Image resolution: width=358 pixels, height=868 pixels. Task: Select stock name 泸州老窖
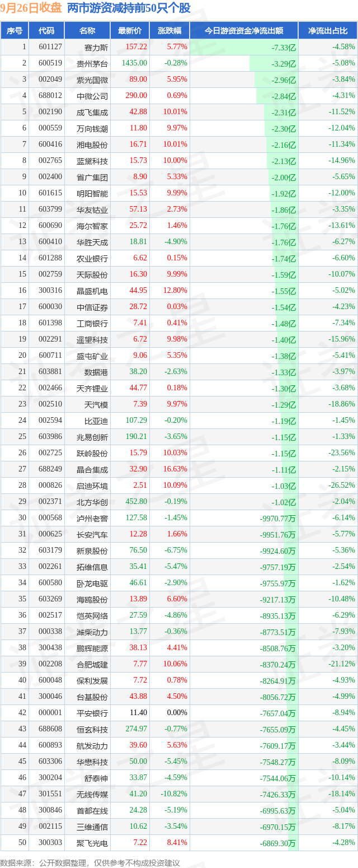(x=93, y=518)
